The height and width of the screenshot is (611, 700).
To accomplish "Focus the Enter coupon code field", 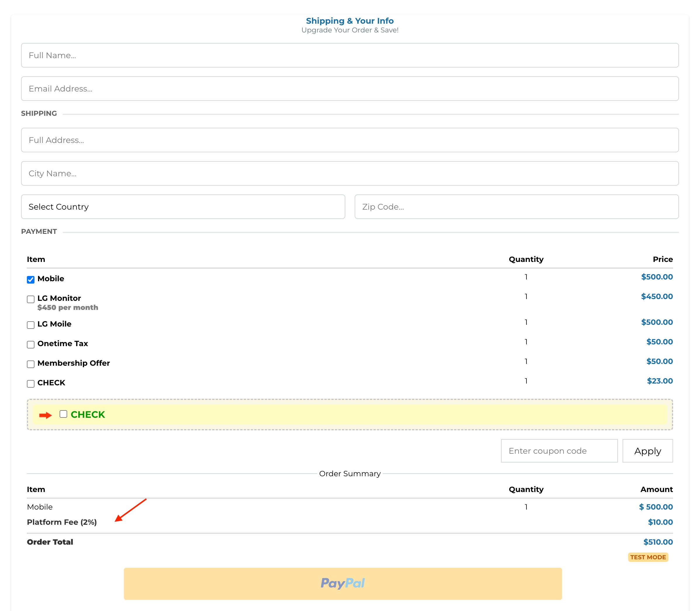I will point(559,451).
